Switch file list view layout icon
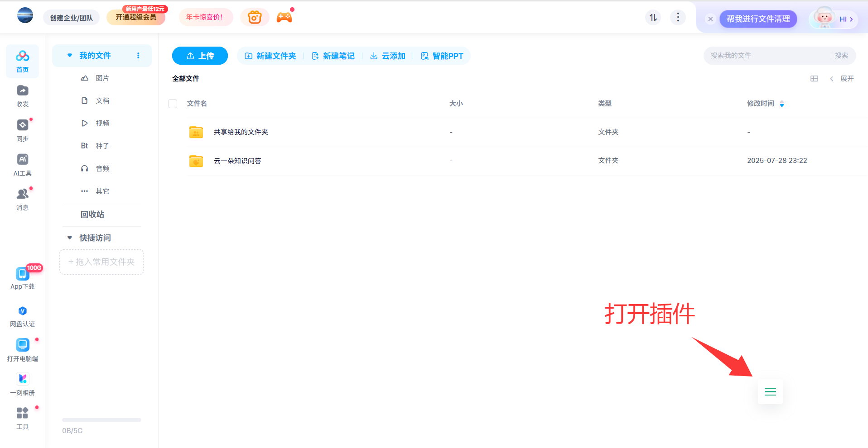The image size is (868, 448). 814,79
